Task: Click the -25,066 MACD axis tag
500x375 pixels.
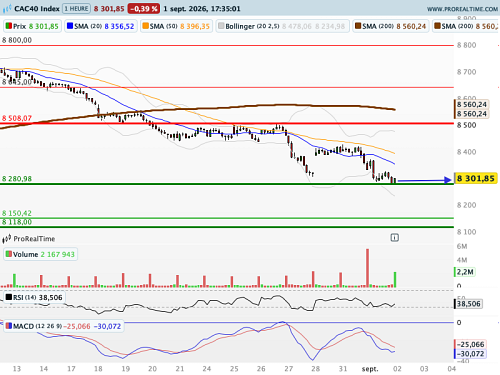Action: [x=470, y=344]
